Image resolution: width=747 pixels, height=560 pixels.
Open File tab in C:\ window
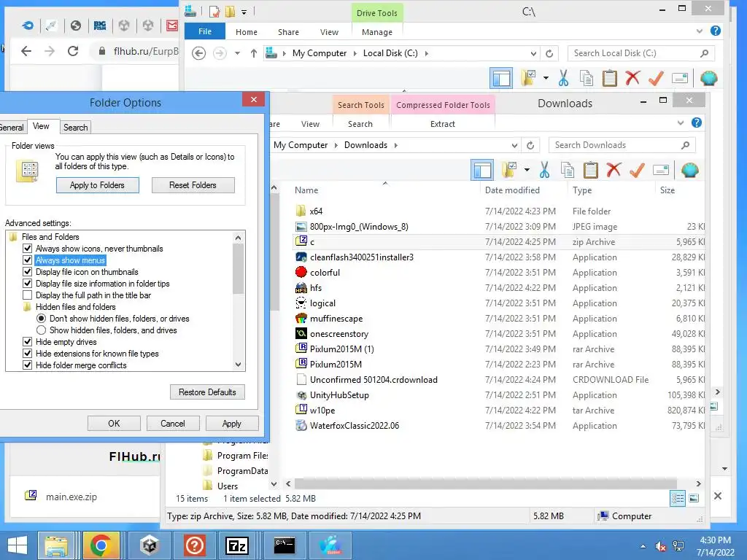[x=205, y=31]
